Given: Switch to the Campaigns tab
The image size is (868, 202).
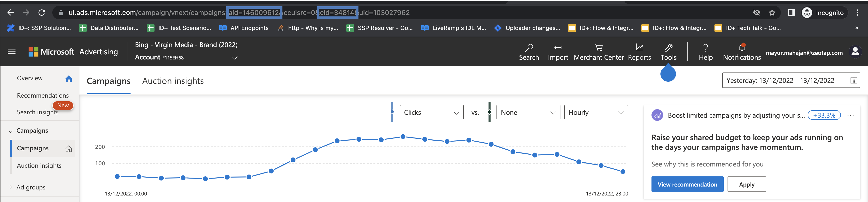Looking at the screenshot, I should 108,81.
